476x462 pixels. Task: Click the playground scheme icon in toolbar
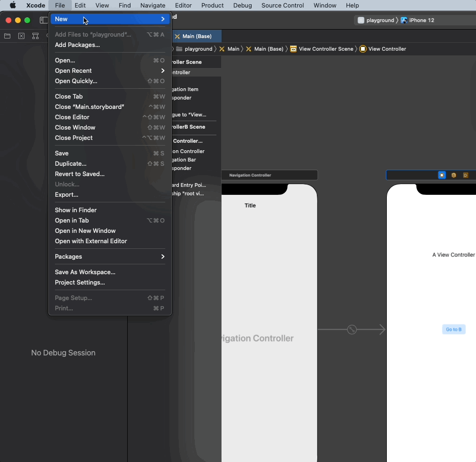click(361, 20)
